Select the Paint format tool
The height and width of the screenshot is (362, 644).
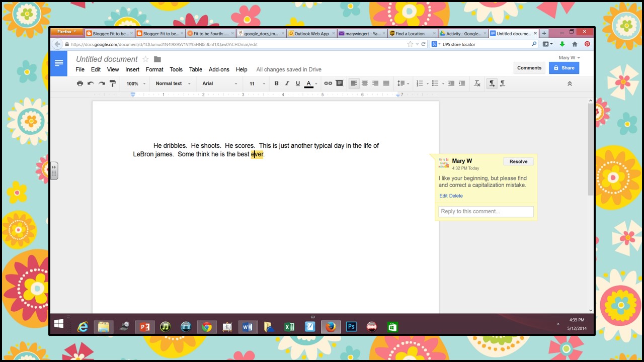pyautogui.click(x=112, y=83)
